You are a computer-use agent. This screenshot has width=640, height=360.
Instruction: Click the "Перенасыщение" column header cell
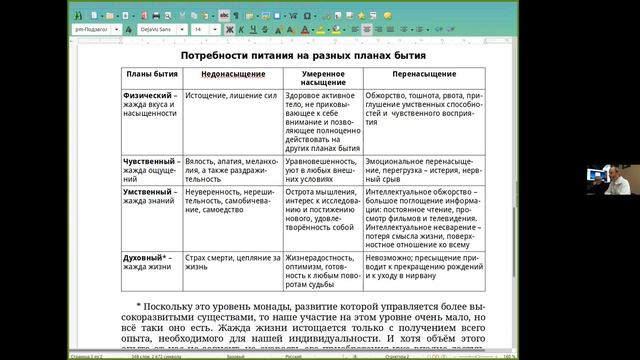tap(424, 78)
